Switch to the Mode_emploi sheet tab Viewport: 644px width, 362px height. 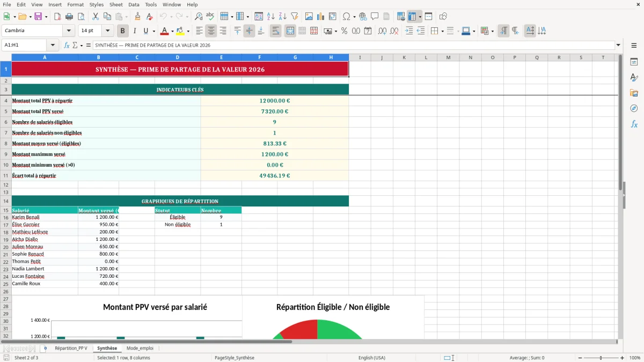140,348
